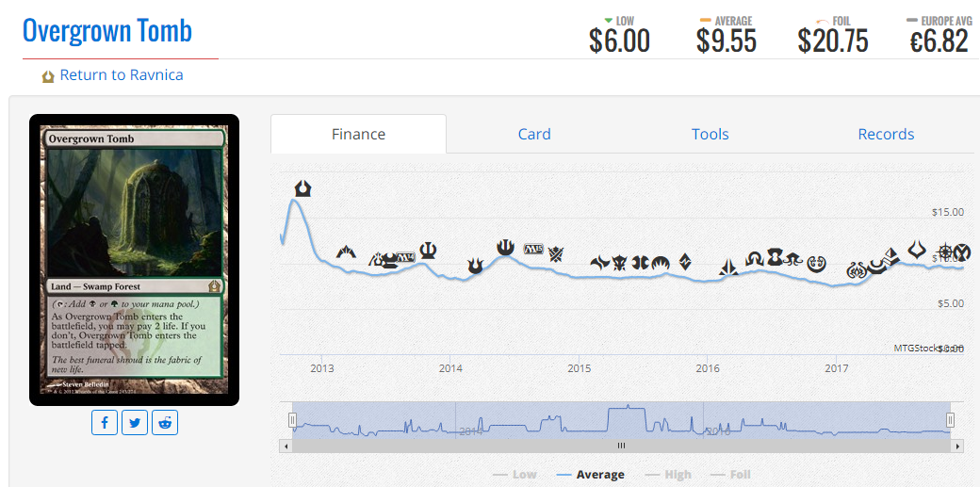
Task: Click the M14 set icon on the chart
Action: pyautogui.click(x=406, y=257)
